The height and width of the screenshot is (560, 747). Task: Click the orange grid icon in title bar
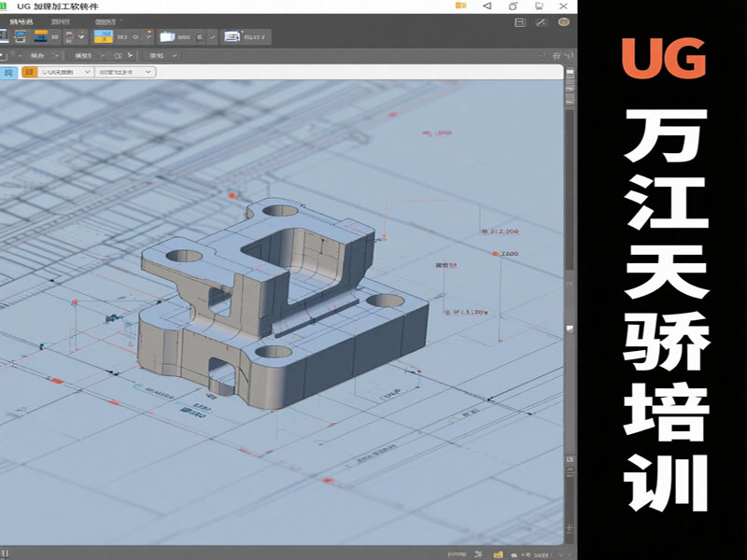tap(459, 6)
